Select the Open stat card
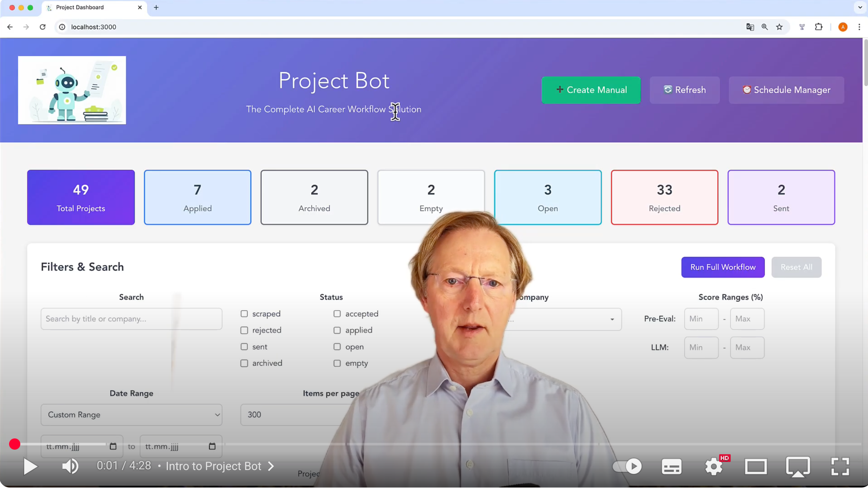The width and height of the screenshot is (868, 489). point(548,197)
